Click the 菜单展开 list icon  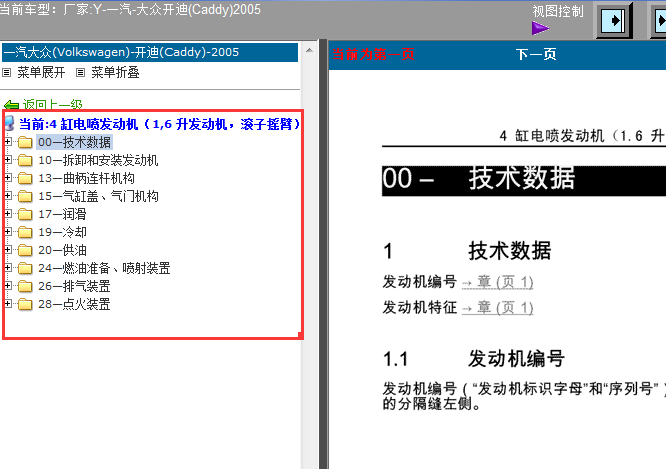6,73
